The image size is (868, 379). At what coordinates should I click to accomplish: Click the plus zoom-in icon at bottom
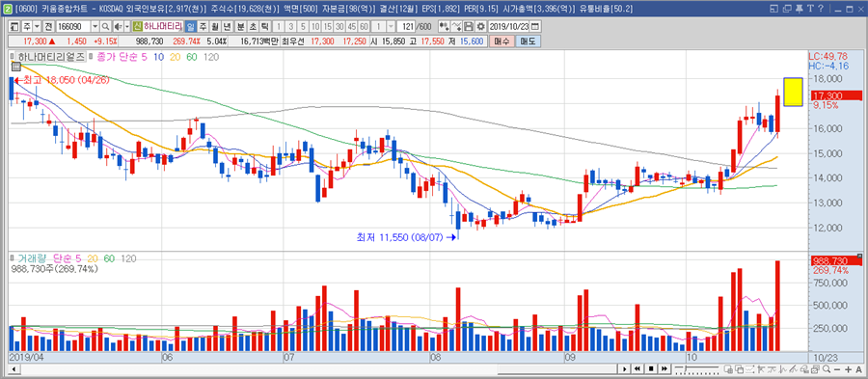pyautogui.click(x=848, y=369)
